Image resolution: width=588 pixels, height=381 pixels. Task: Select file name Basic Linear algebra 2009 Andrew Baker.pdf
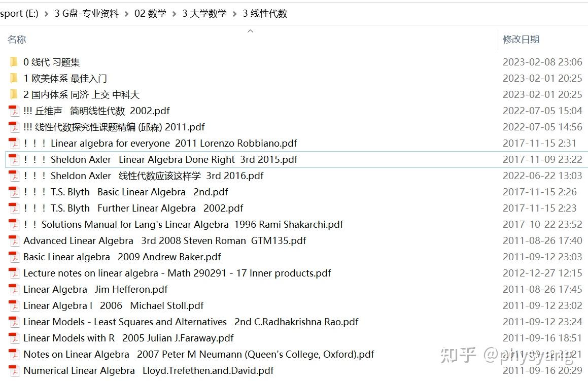tap(122, 257)
